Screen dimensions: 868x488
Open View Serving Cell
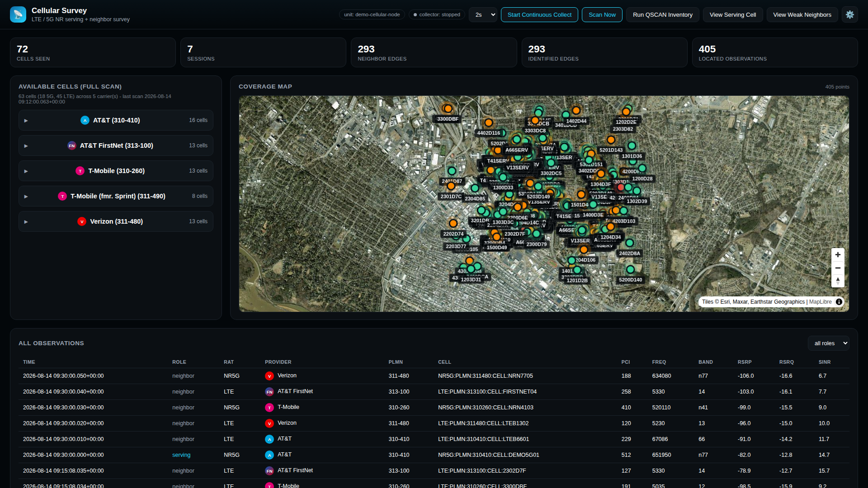click(733, 14)
